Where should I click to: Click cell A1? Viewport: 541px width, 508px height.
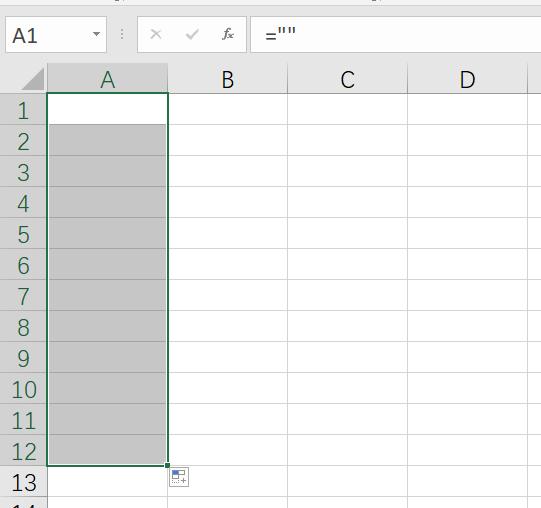tap(108, 109)
